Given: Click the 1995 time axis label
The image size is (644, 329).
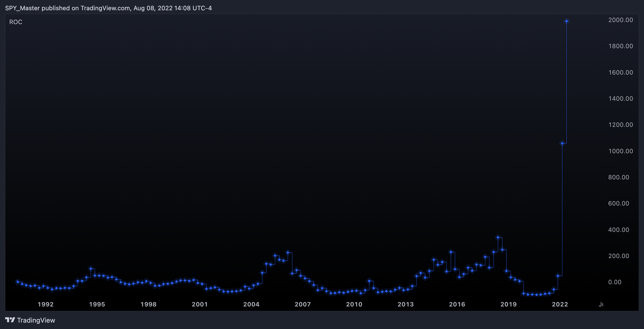Looking at the screenshot, I should (97, 304).
